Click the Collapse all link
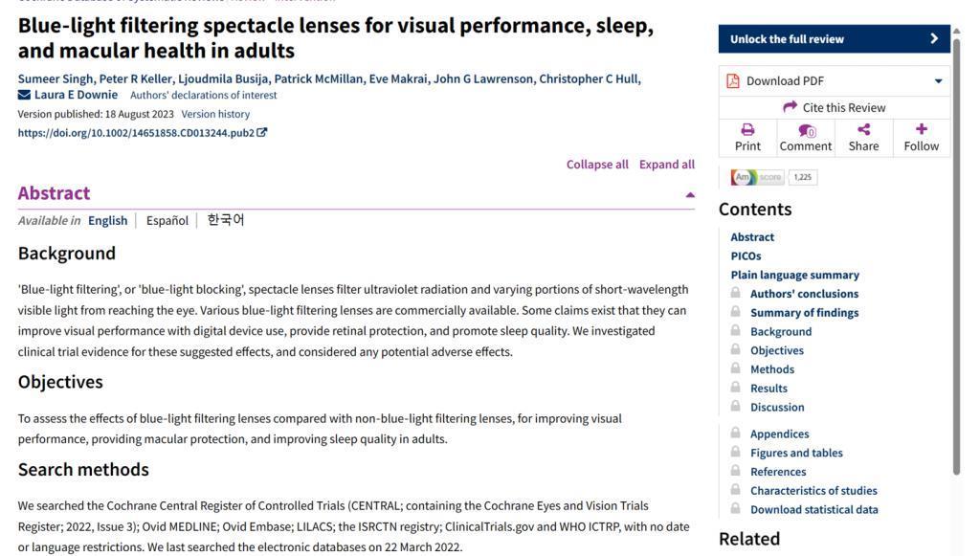Viewport: 980px width, 556px height. tap(597, 165)
